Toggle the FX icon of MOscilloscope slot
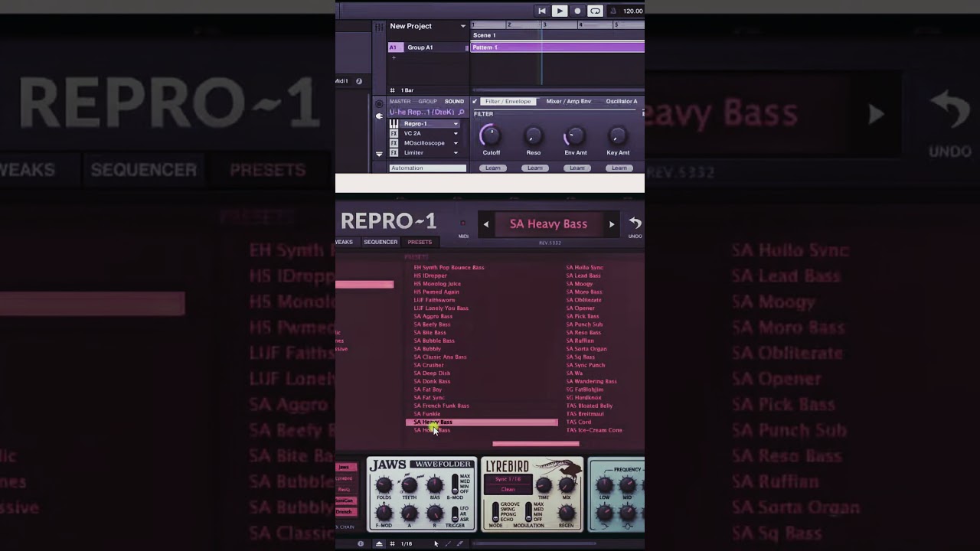Screen dimensions: 980x551 (x=394, y=143)
